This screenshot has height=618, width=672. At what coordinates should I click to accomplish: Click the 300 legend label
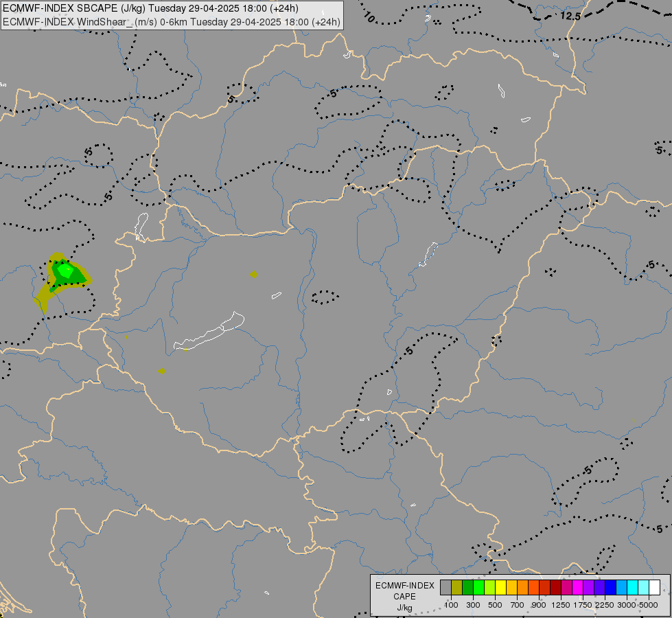473,605
